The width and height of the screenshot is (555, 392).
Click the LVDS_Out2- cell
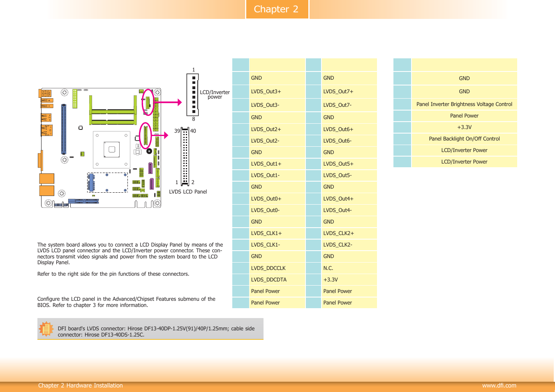(277, 141)
